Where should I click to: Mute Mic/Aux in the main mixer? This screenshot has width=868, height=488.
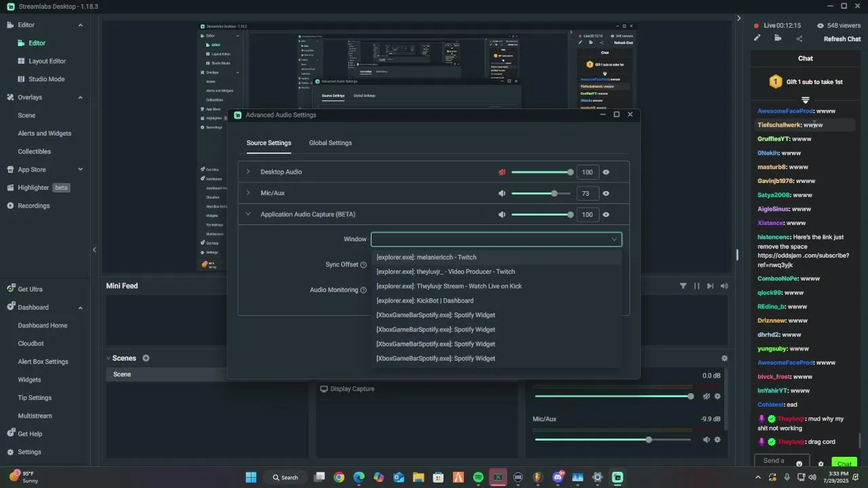click(x=706, y=439)
